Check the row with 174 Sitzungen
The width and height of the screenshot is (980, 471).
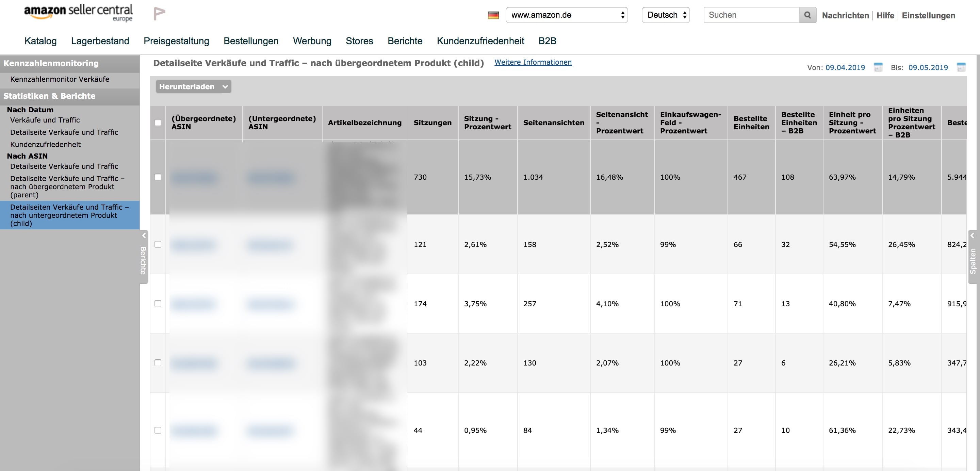tap(158, 304)
